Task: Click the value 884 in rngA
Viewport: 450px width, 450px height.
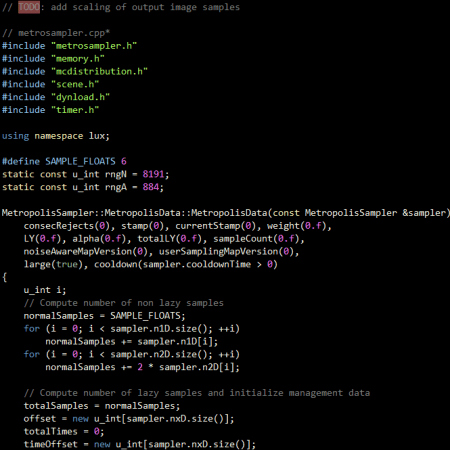Action: tap(151, 187)
